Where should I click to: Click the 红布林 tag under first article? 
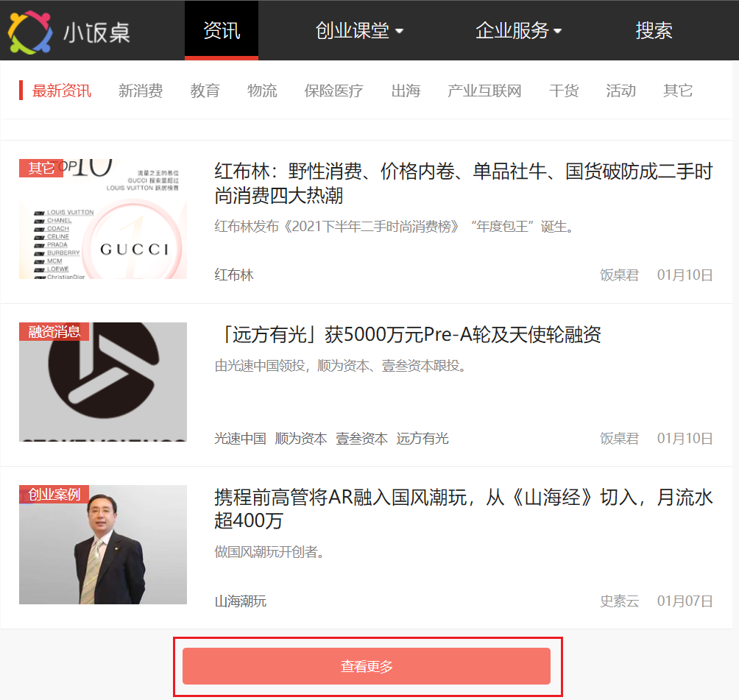point(234,275)
